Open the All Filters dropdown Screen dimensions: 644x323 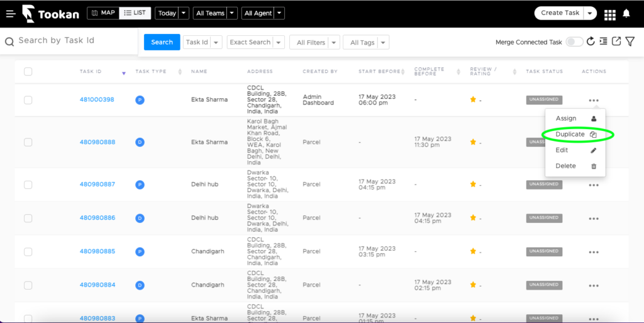314,42
